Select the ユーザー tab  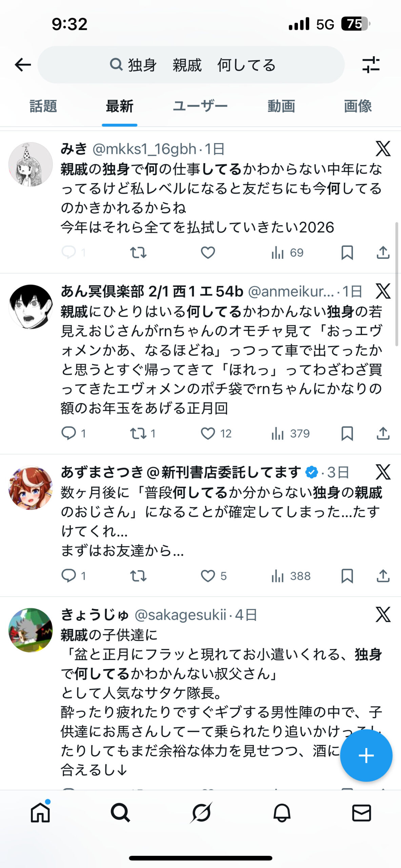(x=200, y=106)
